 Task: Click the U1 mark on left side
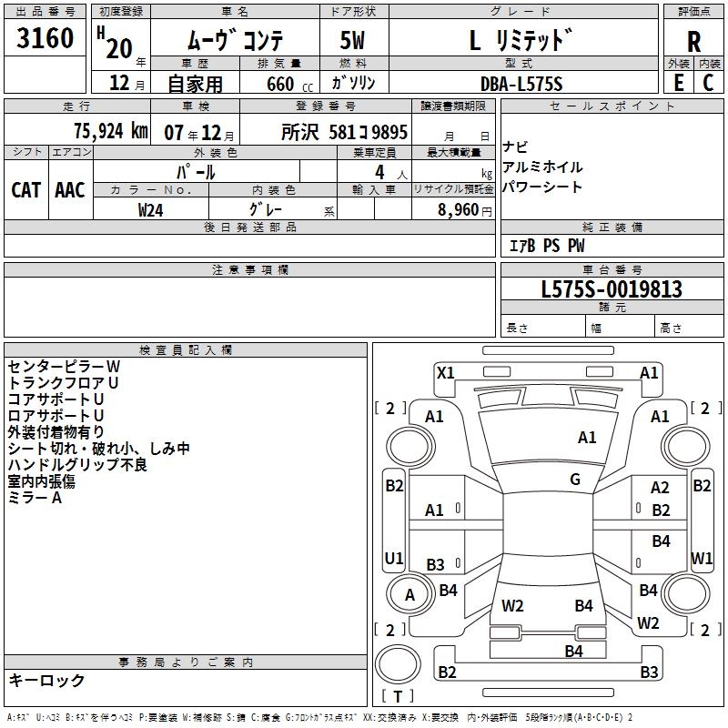394,558
